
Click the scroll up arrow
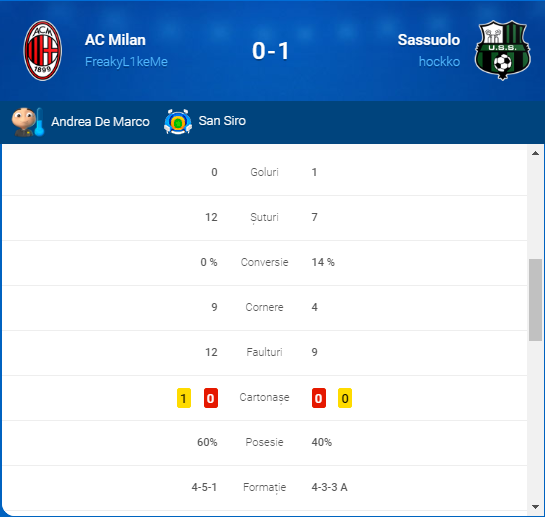pos(535,153)
